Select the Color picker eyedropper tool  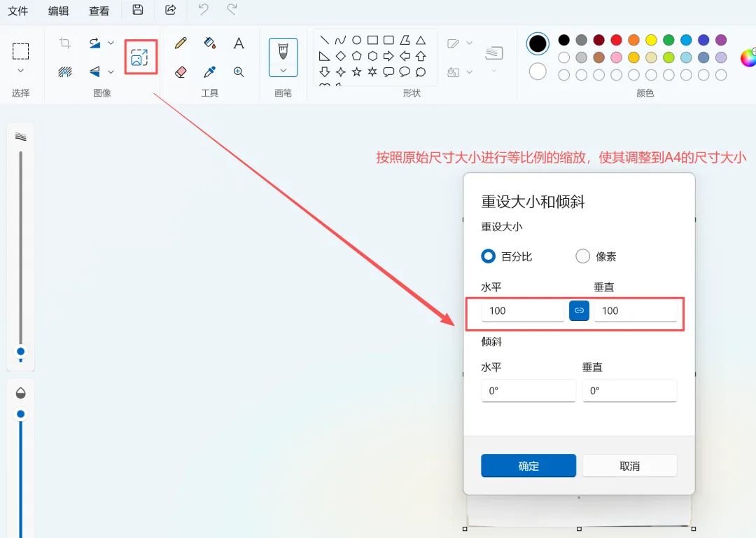pos(210,72)
